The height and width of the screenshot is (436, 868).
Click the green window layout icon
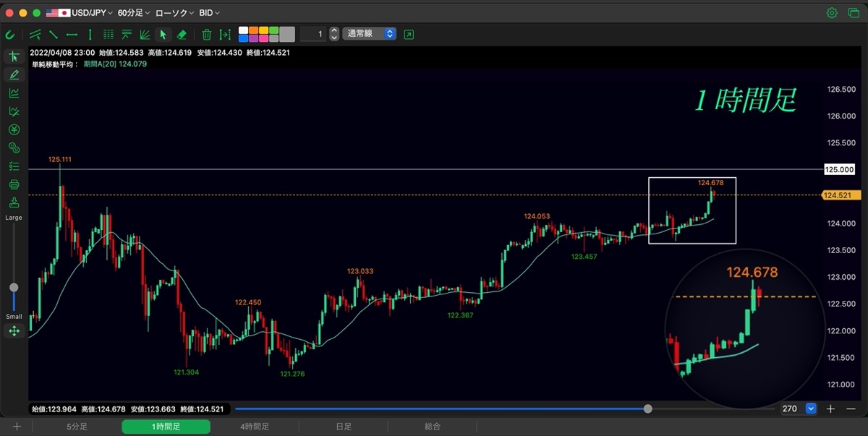(x=853, y=13)
